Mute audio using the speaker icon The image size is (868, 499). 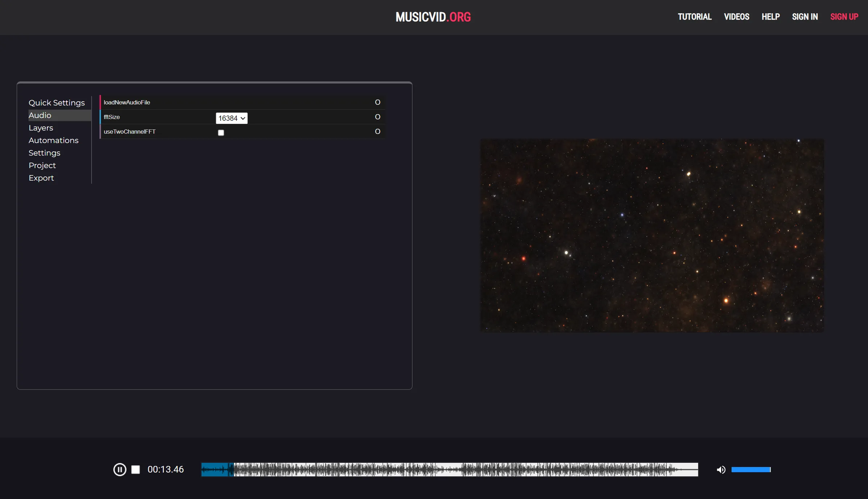721,469
